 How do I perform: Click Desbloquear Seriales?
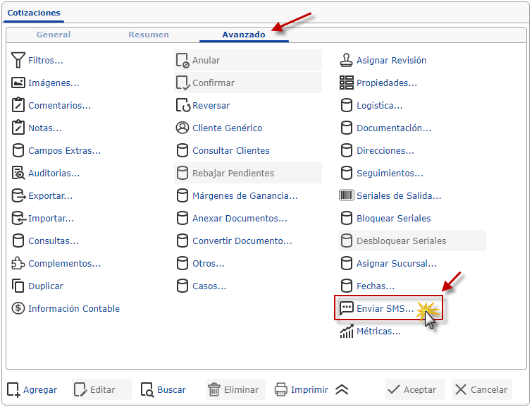tap(412, 241)
